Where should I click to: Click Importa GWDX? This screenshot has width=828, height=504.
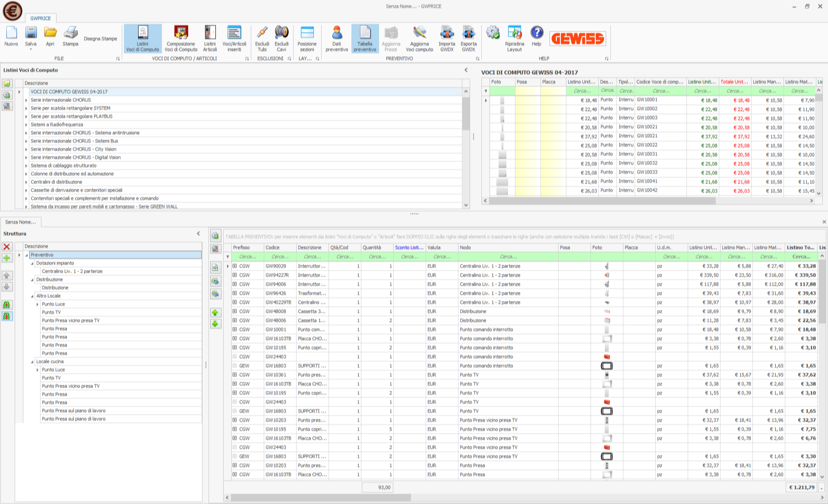coord(447,38)
